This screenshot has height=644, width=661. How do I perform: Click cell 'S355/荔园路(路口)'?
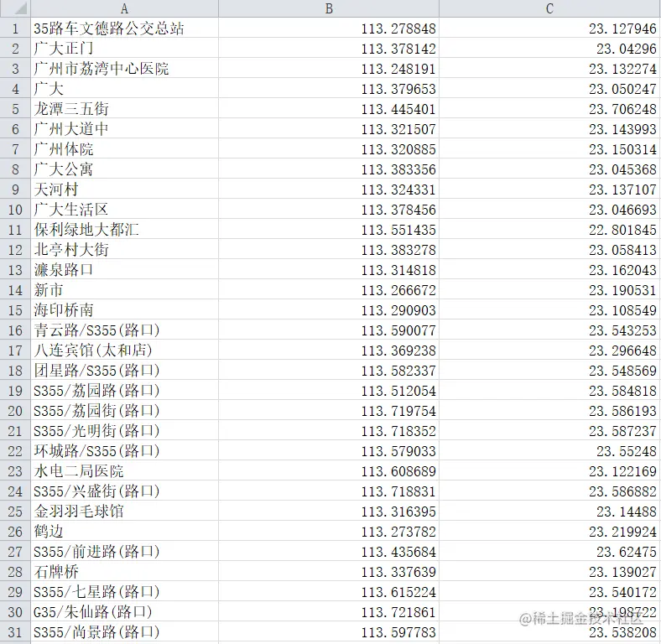(x=124, y=390)
